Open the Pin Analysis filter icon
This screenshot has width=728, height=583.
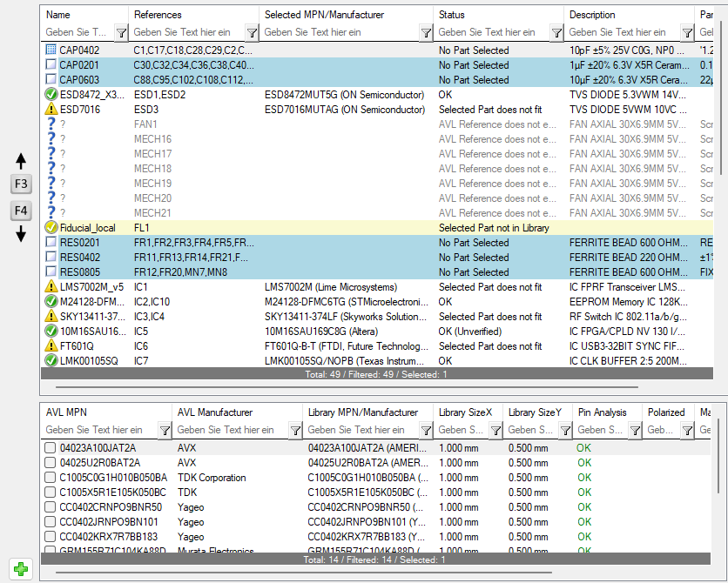pyautogui.click(x=635, y=431)
